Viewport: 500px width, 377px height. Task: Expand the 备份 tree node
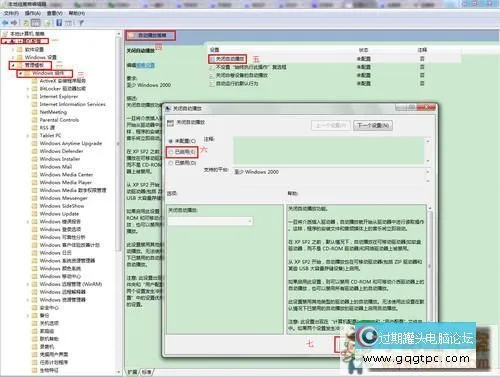(x=28, y=316)
